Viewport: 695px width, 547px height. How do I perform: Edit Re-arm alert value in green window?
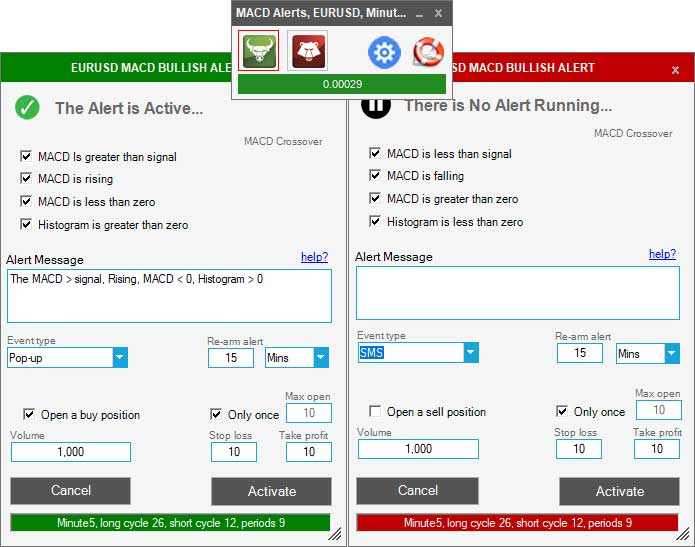[231, 358]
